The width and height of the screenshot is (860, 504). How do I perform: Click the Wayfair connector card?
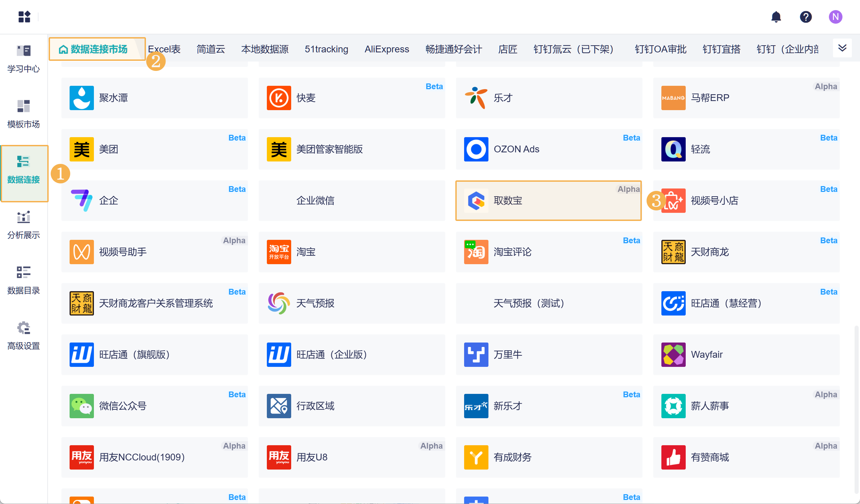[x=746, y=355]
